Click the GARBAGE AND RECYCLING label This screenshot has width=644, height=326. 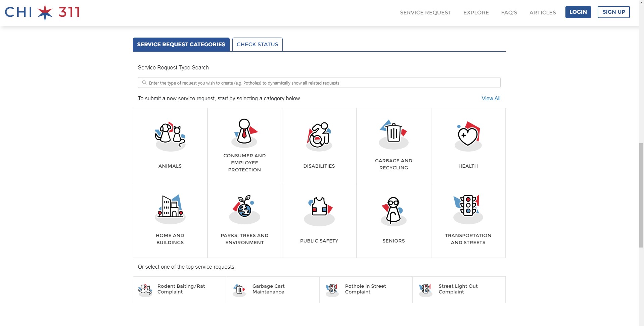point(394,164)
